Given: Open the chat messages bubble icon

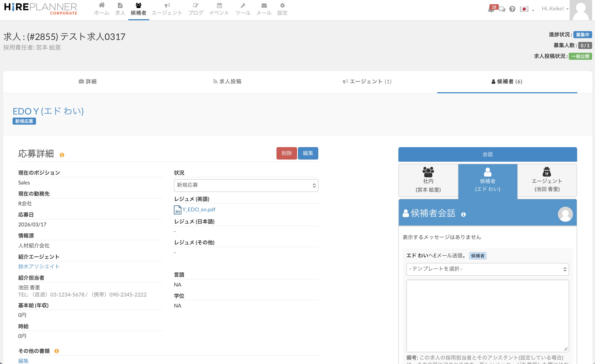Looking at the screenshot, I should click(x=502, y=9).
